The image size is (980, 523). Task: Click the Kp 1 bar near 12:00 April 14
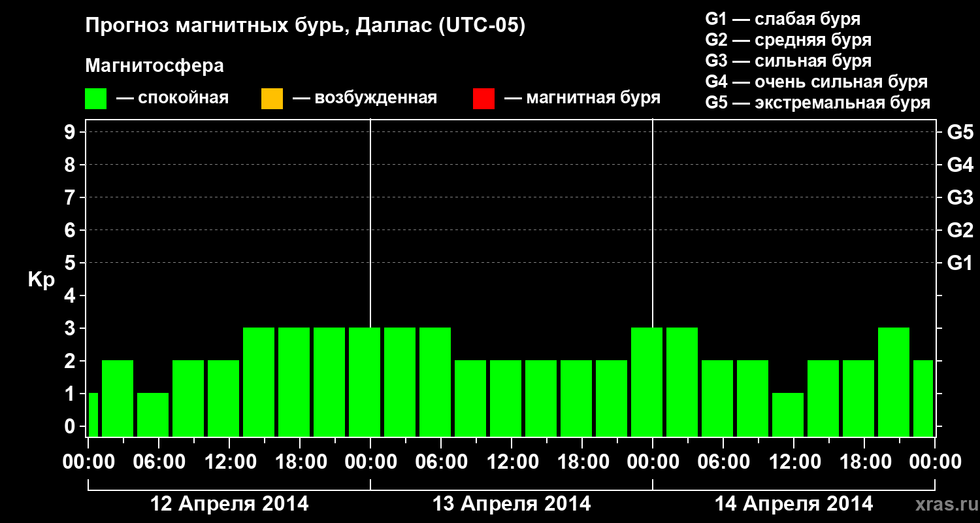[x=788, y=414]
